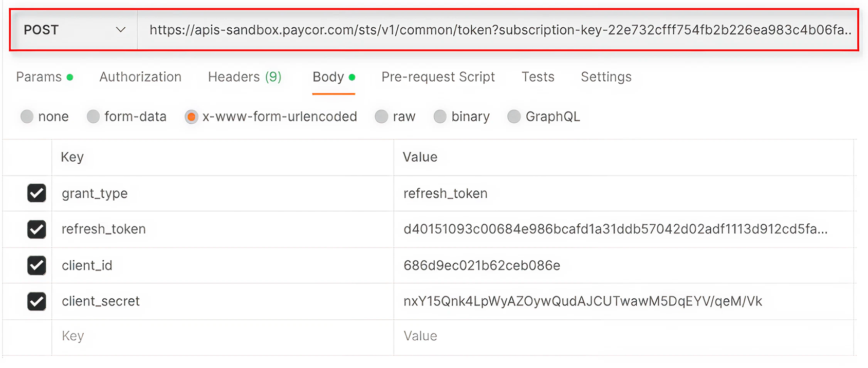
Task: Switch to the Tests tab
Action: point(538,77)
